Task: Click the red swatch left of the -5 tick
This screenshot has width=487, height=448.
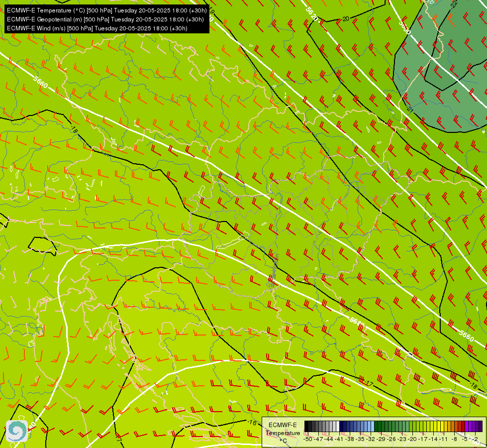Action: point(463,427)
